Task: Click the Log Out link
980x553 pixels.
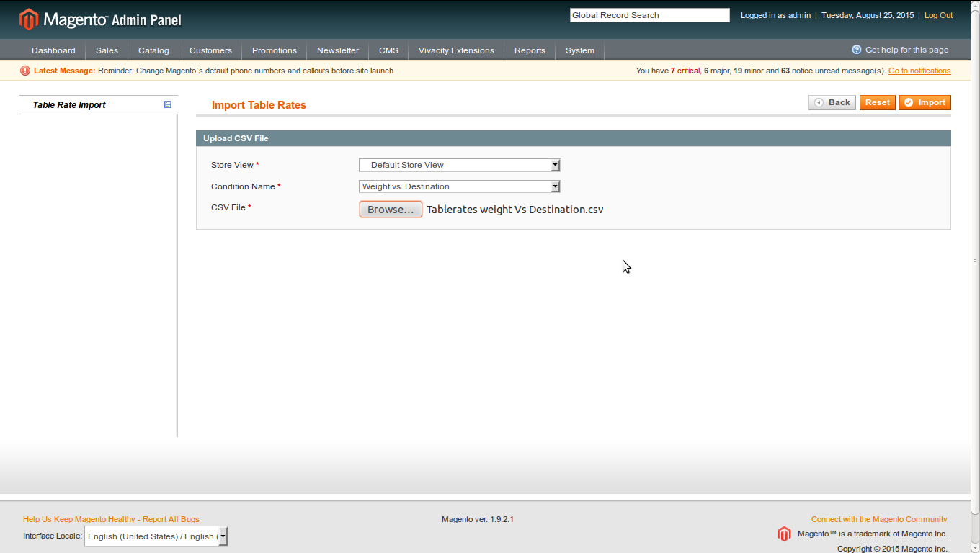Action: [938, 15]
